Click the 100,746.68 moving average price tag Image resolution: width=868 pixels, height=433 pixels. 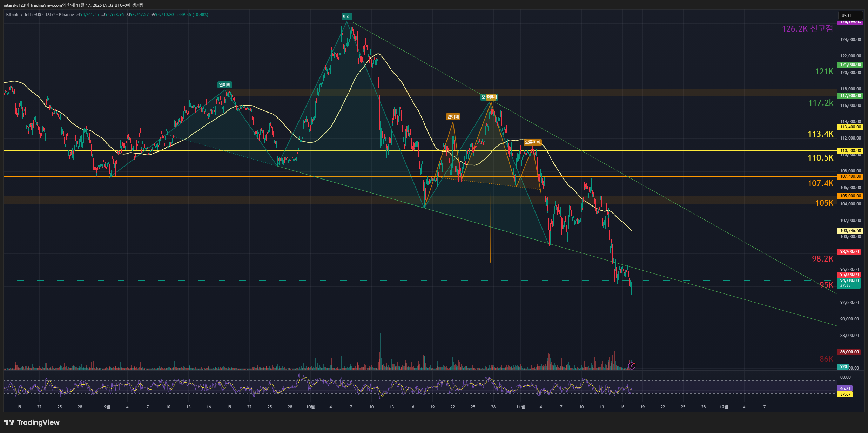pyautogui.click(x=850, y=231)
